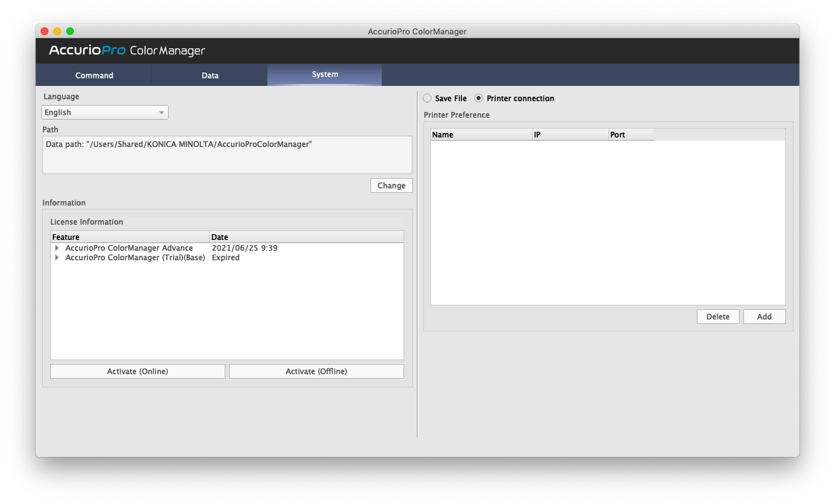Click Activate (Online) button
Image resolution: width=835 pixels, height=504 pixels.
tap(137, 371)
